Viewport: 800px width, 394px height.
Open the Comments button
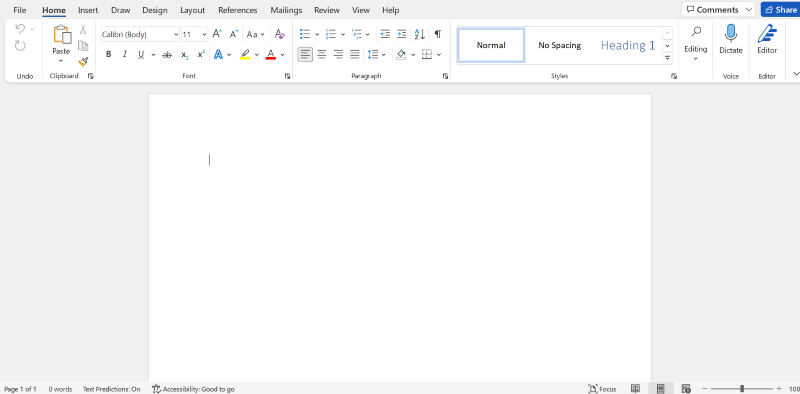[x=718, y=10]
